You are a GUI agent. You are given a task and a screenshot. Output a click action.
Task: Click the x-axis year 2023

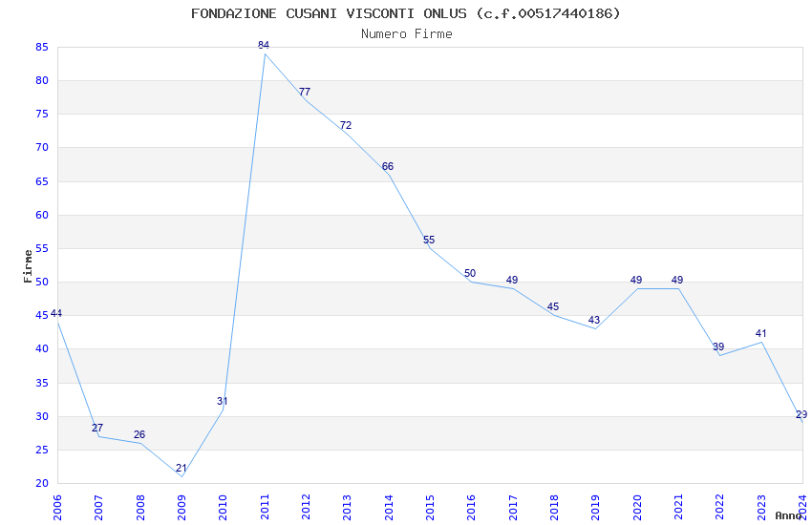(761, 507)
